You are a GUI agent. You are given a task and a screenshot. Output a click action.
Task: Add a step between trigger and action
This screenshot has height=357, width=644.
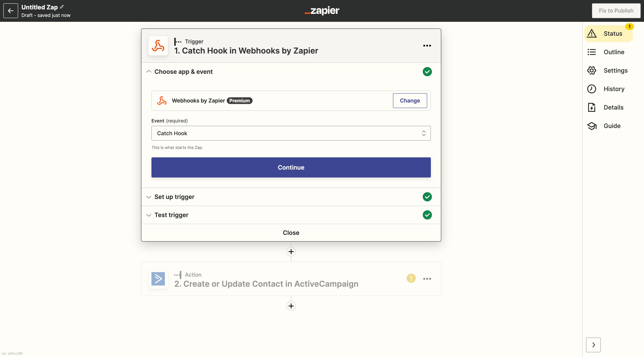(x=291, y=251)
